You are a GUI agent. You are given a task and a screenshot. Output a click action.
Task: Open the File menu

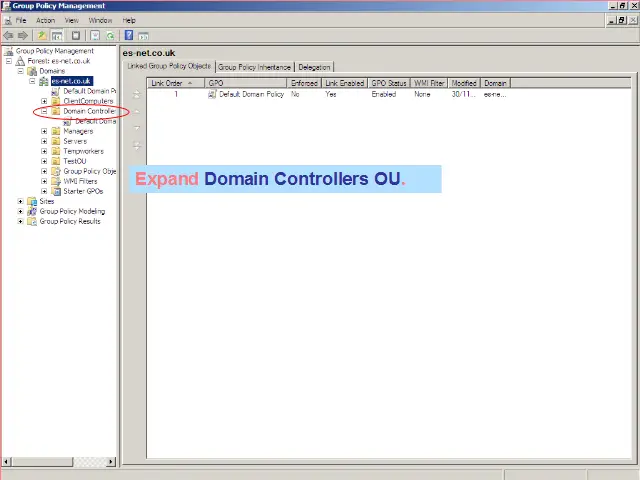(21, 20)
